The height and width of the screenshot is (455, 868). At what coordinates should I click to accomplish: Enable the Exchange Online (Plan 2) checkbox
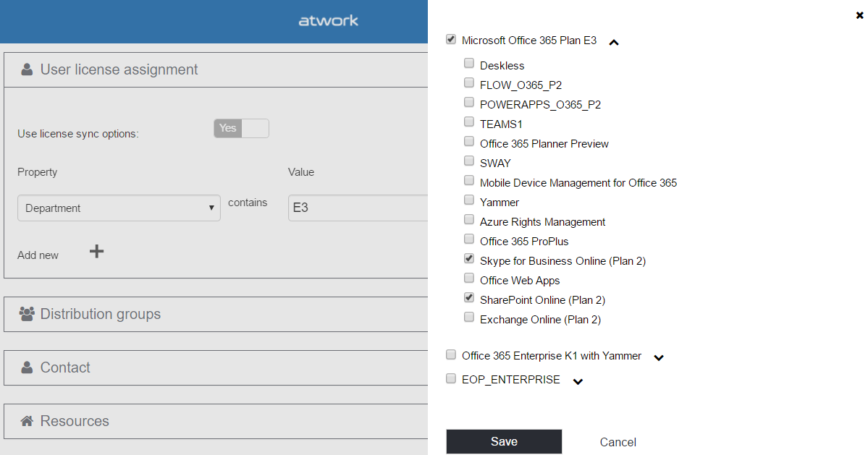[469, 318]
